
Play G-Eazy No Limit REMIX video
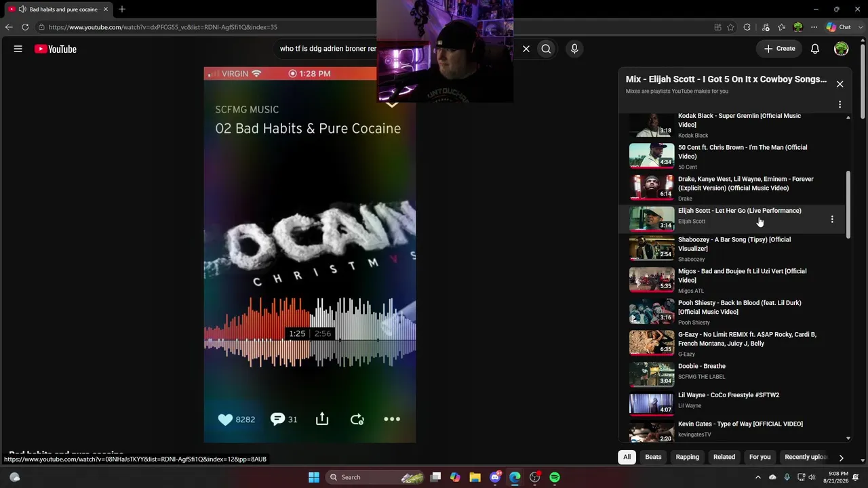coord(732,344)
